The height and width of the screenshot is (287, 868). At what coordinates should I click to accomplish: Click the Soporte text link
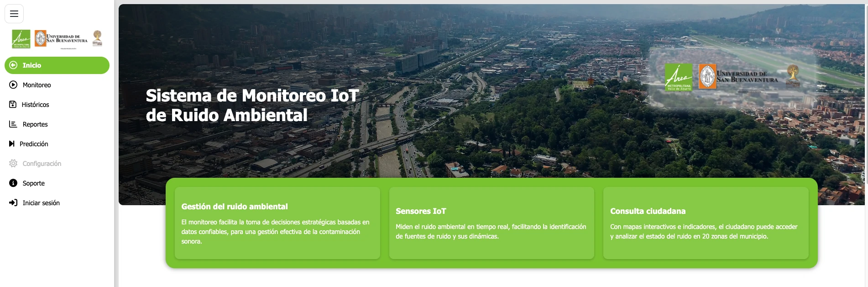pyautogui.click(x=34, y=183)
